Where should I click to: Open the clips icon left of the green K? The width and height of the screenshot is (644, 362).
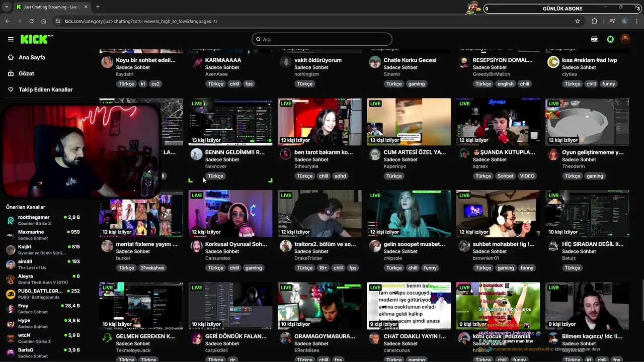point(594,39)
